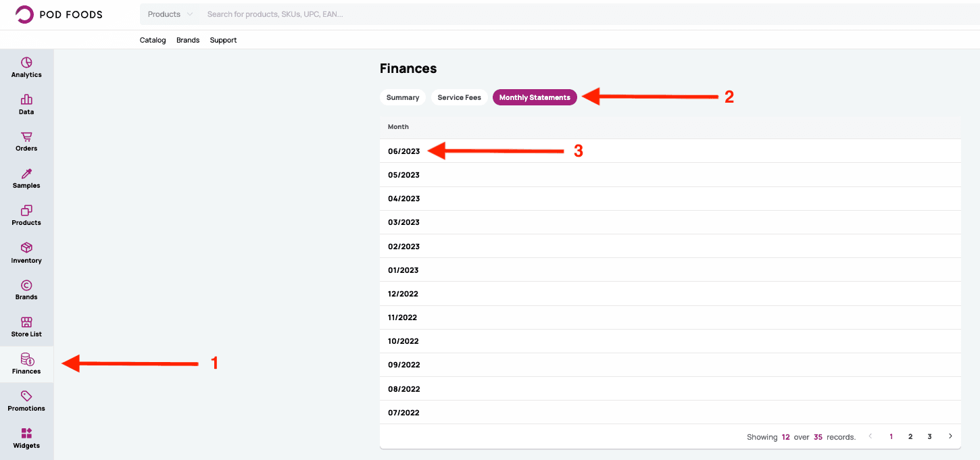Open the 03/2023 statement
980x460 pixels.
[403, 222]
